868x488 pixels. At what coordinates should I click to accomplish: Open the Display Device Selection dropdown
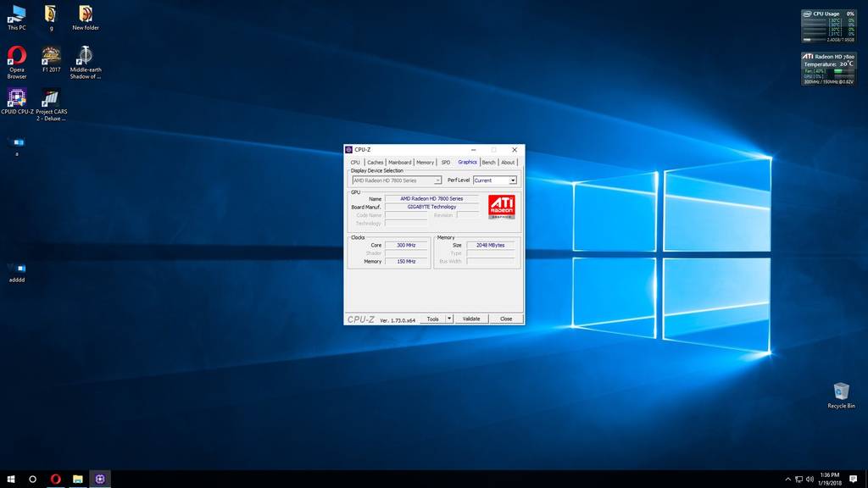[x=437, y=180]
